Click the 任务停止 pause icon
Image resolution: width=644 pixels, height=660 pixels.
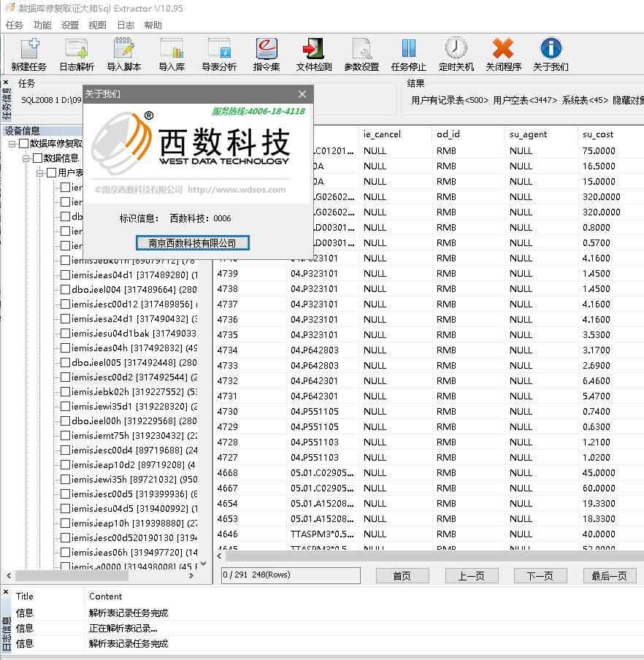409,54
